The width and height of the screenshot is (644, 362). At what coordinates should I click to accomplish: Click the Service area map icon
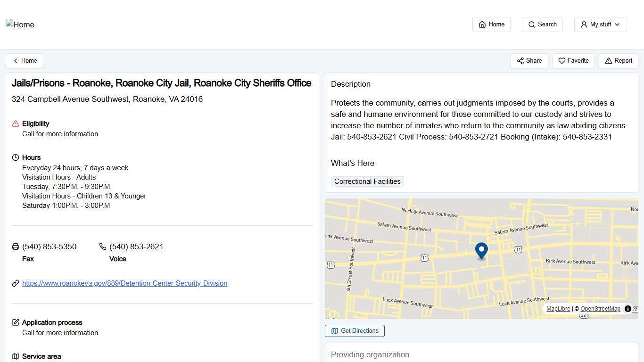(x=15, y=356)
